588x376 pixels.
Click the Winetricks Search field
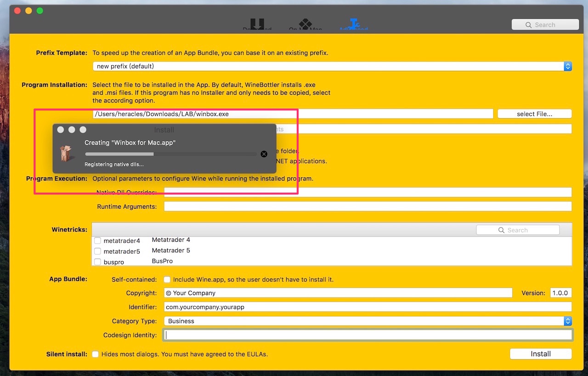coord(518,230)
